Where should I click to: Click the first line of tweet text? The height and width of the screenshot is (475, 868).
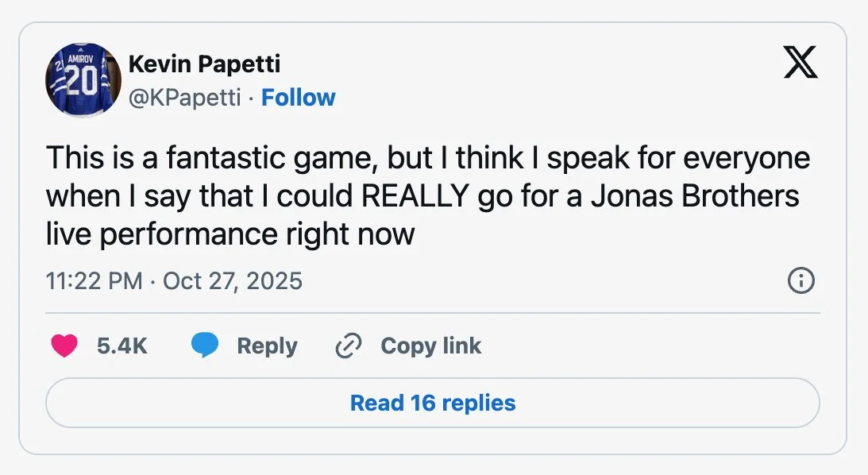click(x=427, y=158)
